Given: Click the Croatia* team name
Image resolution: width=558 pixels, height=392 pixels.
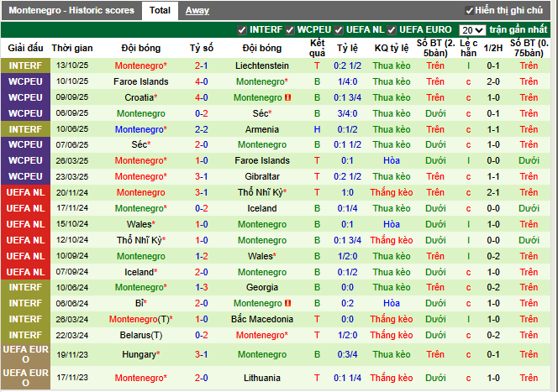Looking at the screenshot, I should click(141, 97).
